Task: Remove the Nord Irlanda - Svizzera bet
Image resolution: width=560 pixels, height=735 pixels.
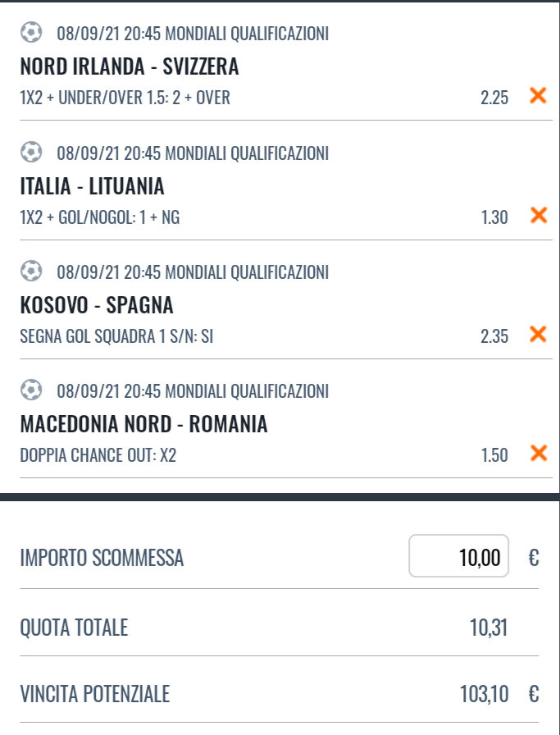Action: coord(538,95)
